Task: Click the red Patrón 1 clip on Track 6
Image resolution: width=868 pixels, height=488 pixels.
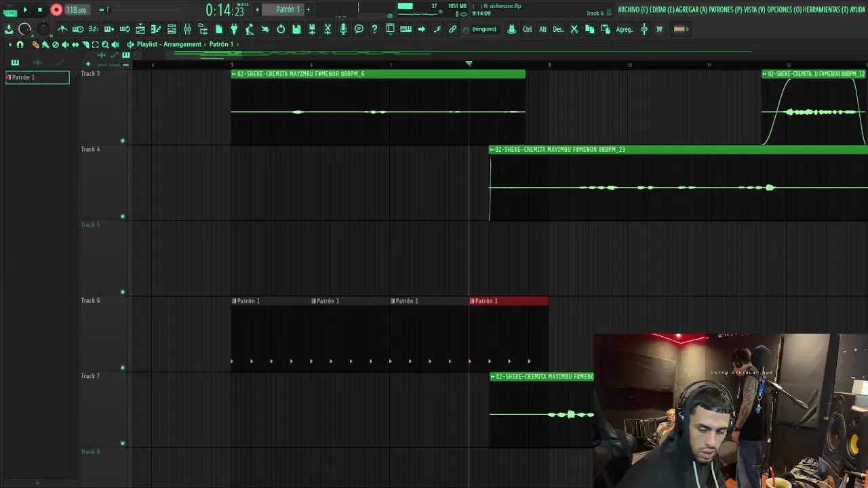Action: [x=509, y=301]
